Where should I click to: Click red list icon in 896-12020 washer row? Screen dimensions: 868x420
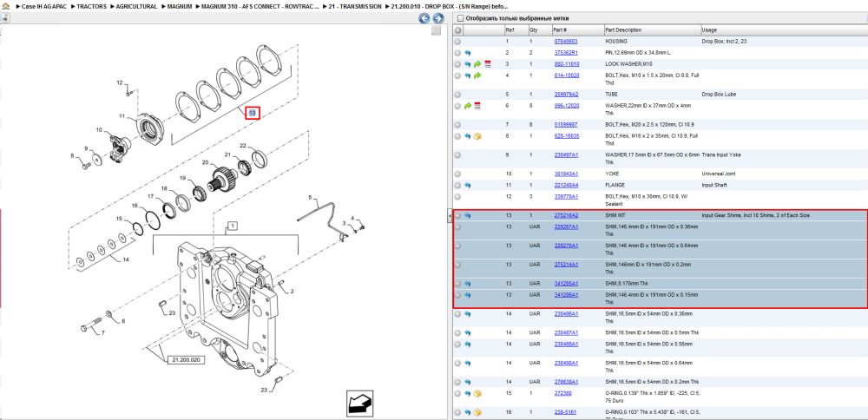[x=477, y=106]
